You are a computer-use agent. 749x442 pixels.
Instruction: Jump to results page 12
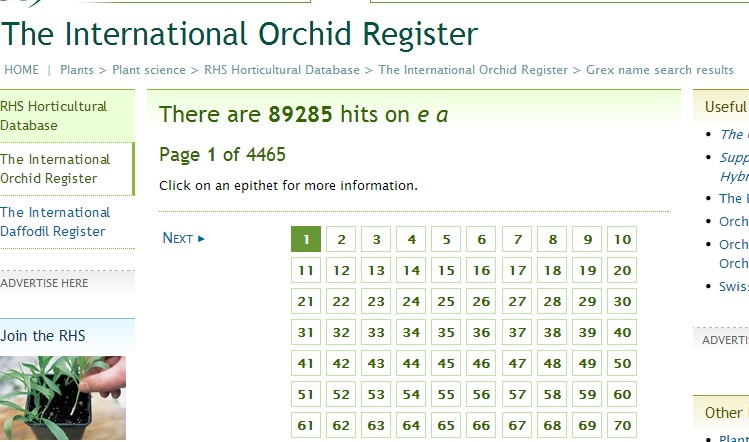point(341,270)
